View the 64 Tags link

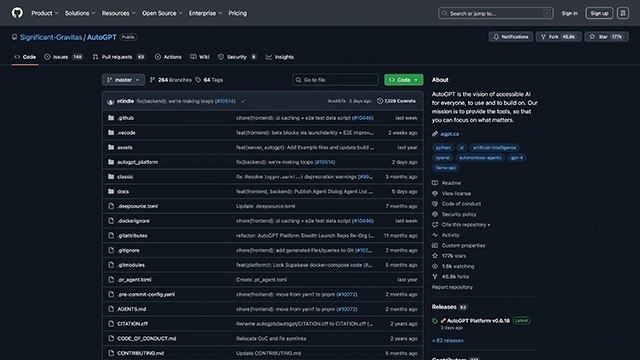tap(209, 80)
